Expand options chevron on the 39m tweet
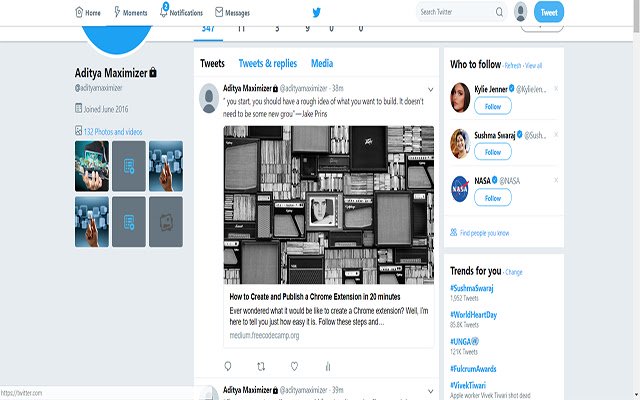Image resolution: width=640 pixels, height=400 pixels. click(430, 391)
